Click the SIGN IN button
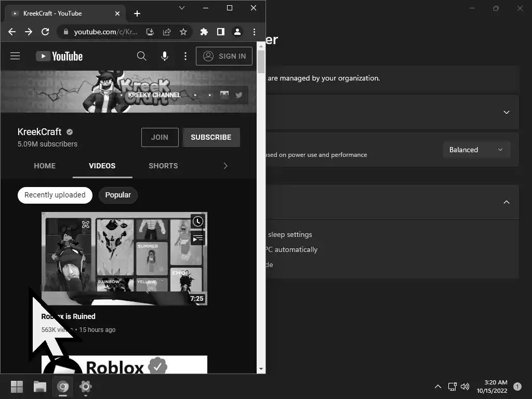Viewport: 532px width, 399px height. click(224, 56)
